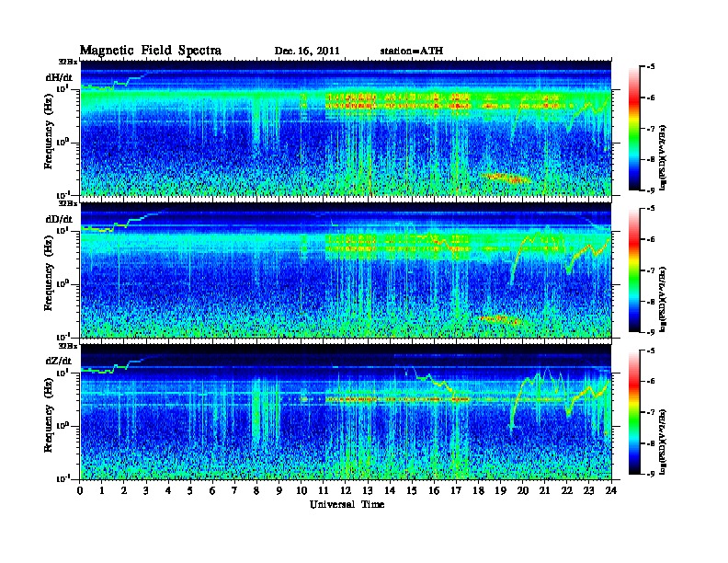Select the date text "Dec. 16, 2011"

coord(307,52)
